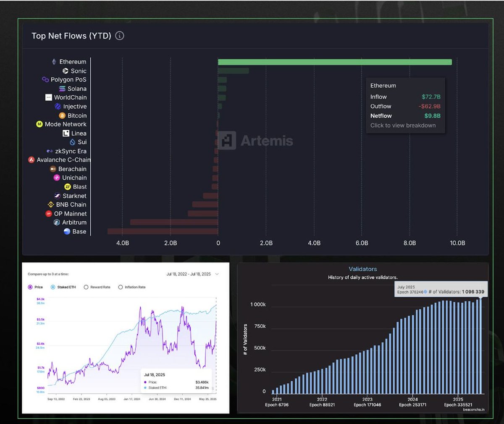Click the Sonic net flow bar
This screenshot has width=504, height=424.
click(x=234, y=71)
